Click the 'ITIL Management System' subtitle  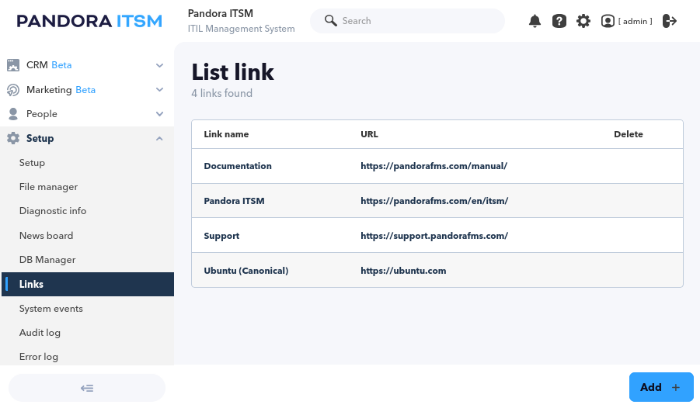(x=241, y=29)
